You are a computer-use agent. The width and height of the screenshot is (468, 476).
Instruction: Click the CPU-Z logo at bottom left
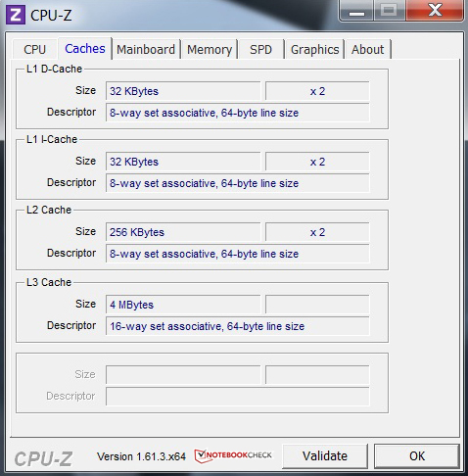[x=43, y=458]
